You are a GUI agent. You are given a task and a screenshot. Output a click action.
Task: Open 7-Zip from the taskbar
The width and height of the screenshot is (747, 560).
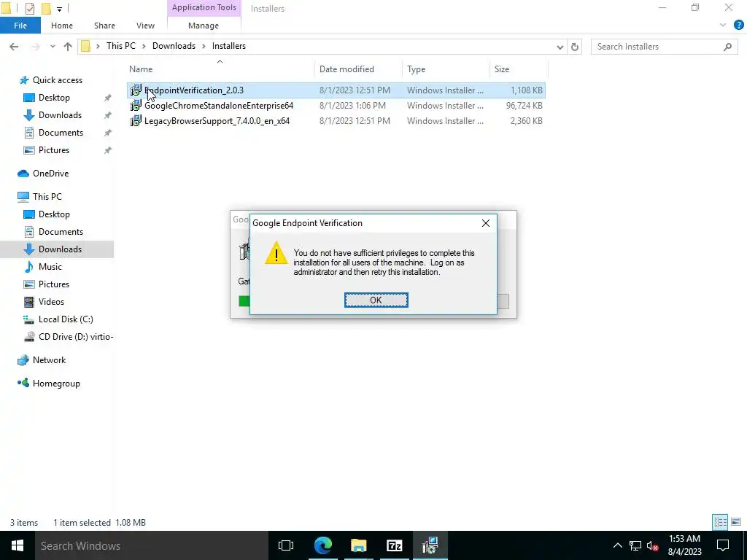tap(395, 545)
